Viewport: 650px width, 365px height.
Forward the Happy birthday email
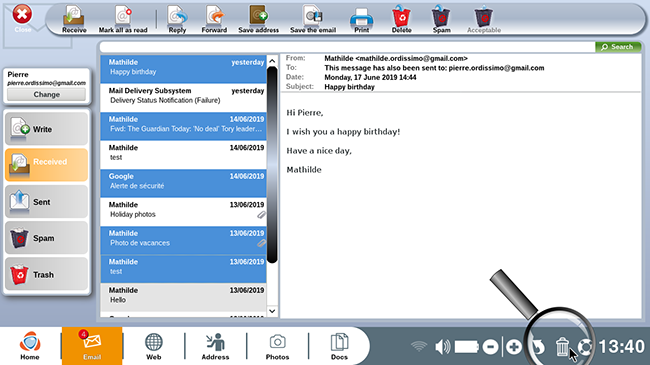(x=214, y=19)
